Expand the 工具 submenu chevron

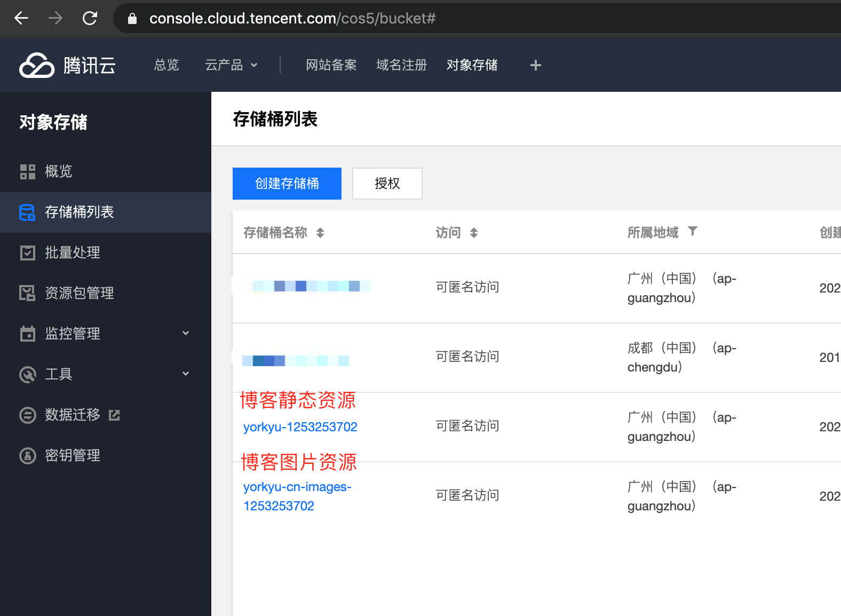tap(186, 374)
